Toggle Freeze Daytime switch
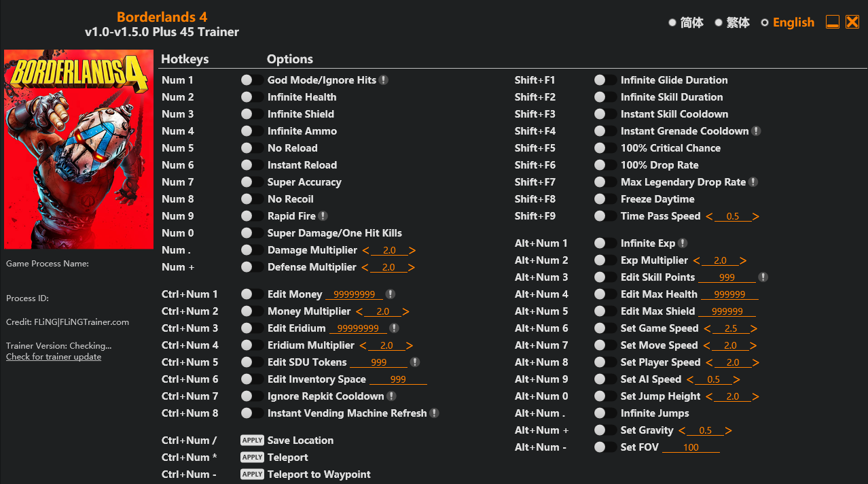Image resolution: width=868 pixels, height=484 pixels. (x=605, y=199)
